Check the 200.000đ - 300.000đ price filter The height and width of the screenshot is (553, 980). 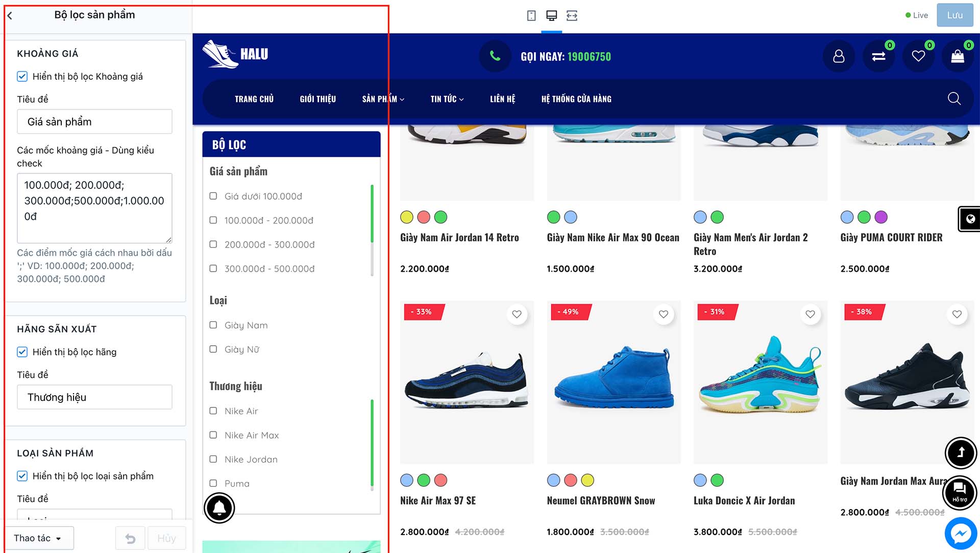coord(213,244)
